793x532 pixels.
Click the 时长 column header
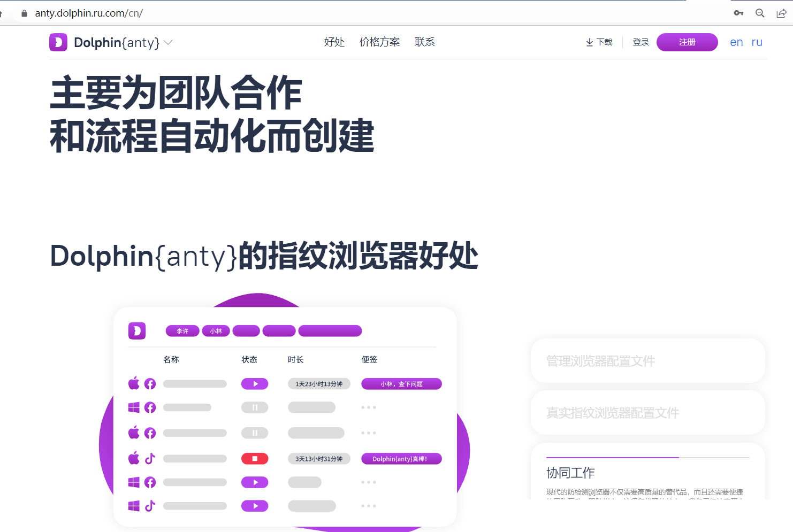point(295,359)
